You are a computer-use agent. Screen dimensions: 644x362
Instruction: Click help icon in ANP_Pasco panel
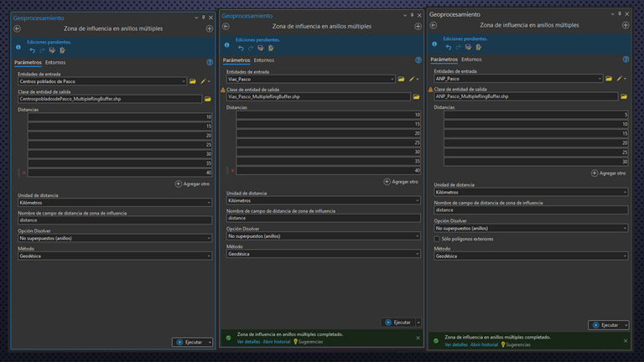coord(626,59)
